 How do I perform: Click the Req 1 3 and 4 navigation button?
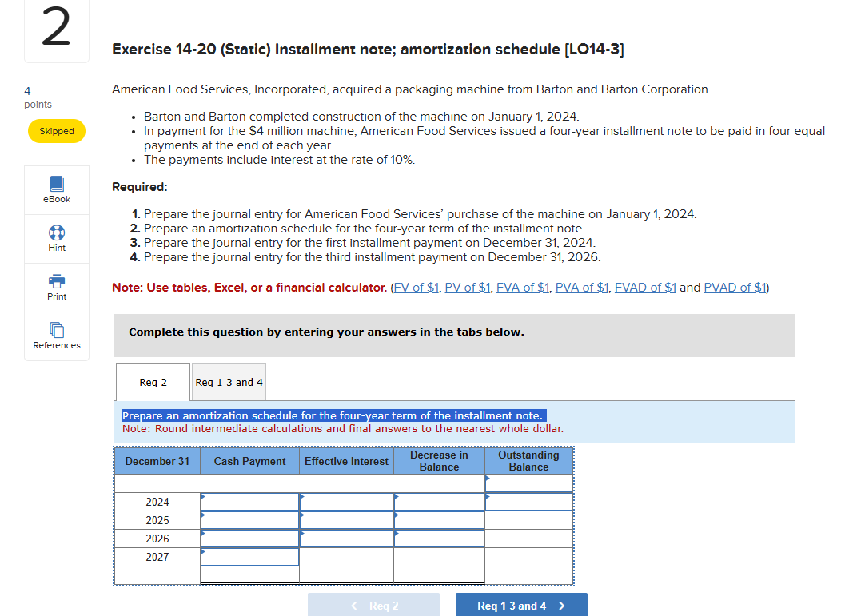(x=521, y=604)
